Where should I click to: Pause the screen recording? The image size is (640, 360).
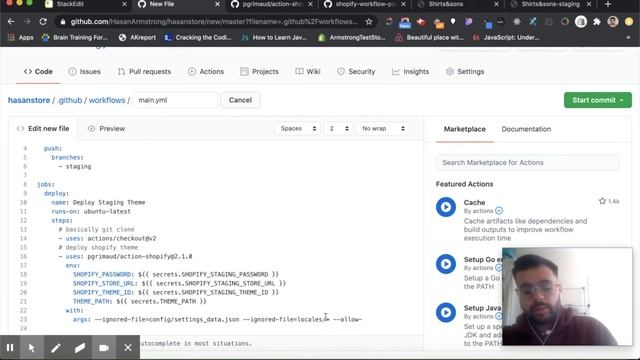click(x=10, y=348)
